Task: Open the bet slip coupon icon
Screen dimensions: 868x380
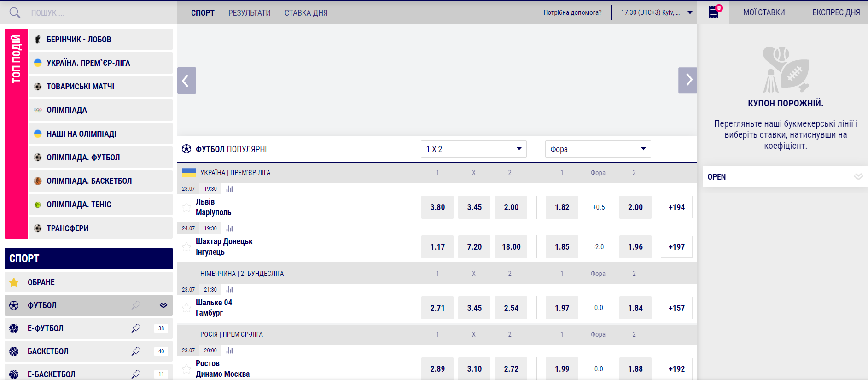Action: [x=713, y=12]
